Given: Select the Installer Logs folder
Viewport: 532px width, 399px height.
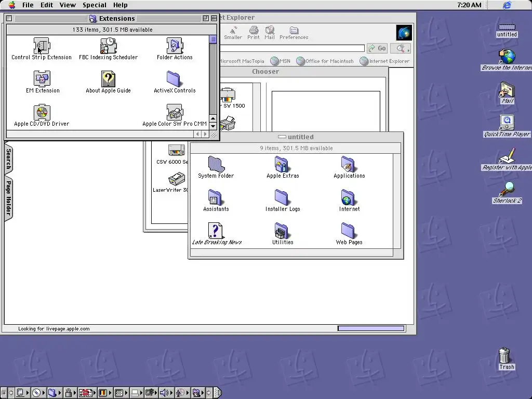Looking at the screenshot, I should pos(282,197).
